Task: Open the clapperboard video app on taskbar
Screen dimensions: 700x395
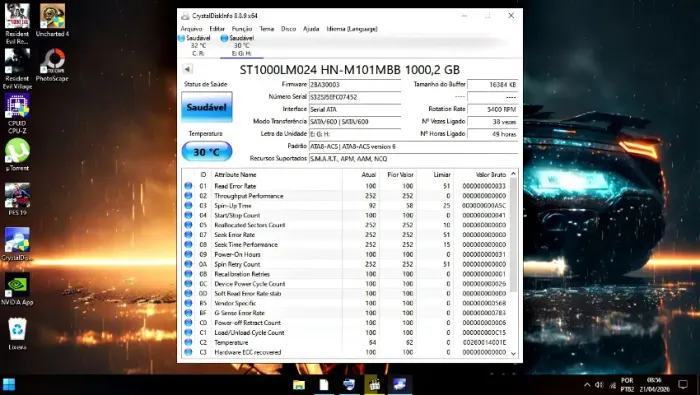Action: (374, 385)
